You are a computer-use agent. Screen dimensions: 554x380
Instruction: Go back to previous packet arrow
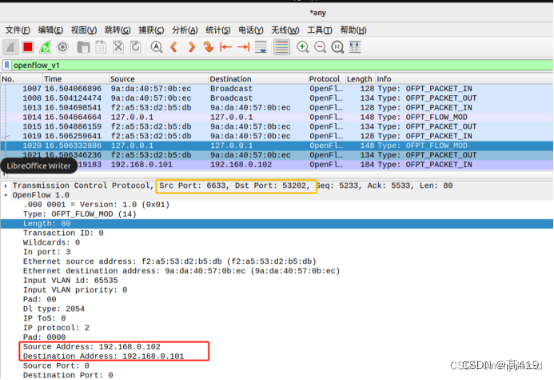tap(173, 47)
